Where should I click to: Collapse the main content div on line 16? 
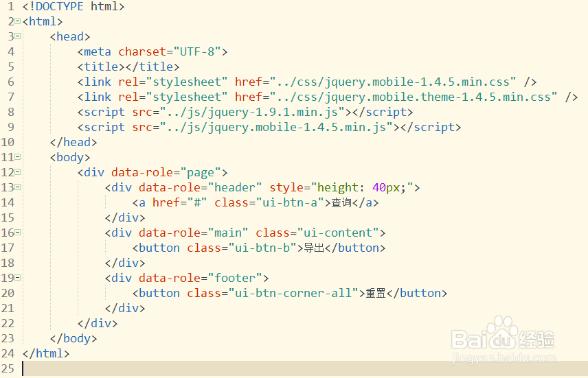point(18,232)
